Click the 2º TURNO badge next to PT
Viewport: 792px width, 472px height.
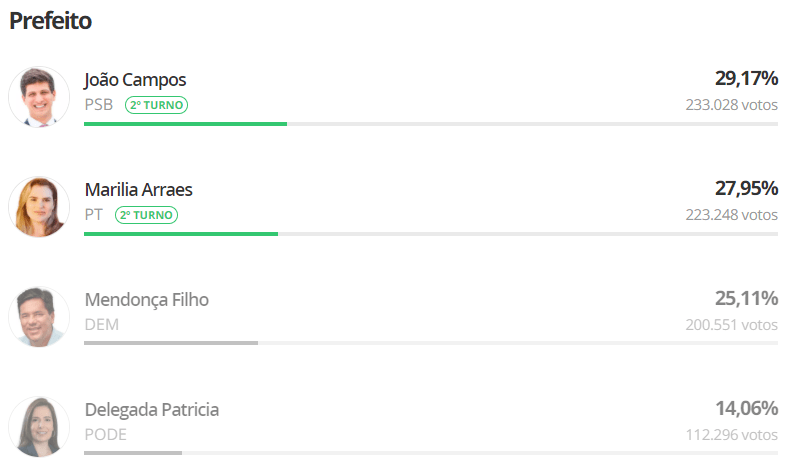pyautogui.click(x=146, y=215)
